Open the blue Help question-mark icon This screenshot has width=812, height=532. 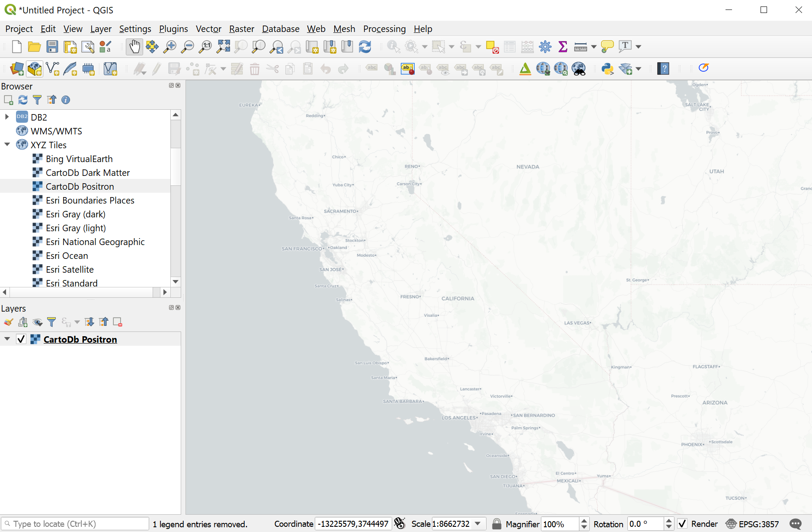click(663, 69)
